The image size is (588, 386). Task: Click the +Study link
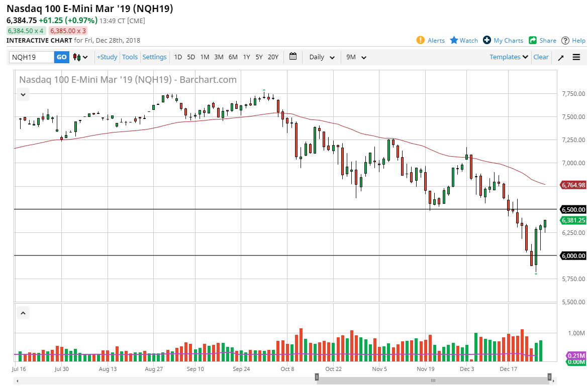point(107,57)
